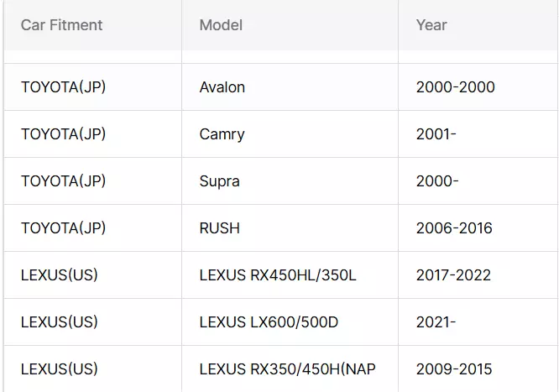This screenshot has width=559, height=392.
Task: Click LEXUS(US) in the LX600/500D row
Action: point(59,322)
